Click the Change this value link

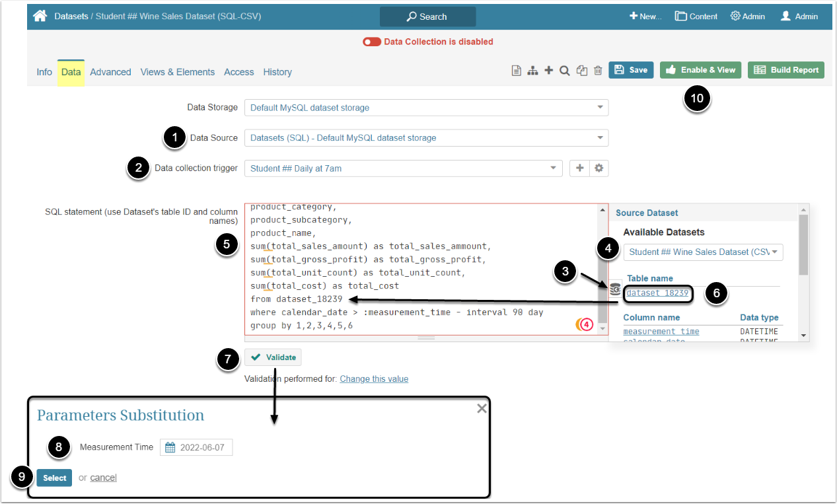374,379
